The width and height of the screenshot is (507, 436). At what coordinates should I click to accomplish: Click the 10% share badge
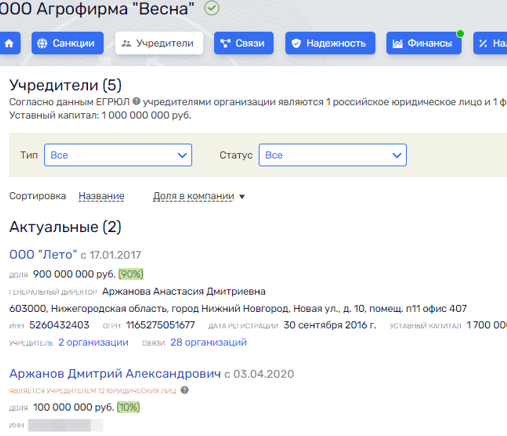pyautogui.click(x=128, y=407)
